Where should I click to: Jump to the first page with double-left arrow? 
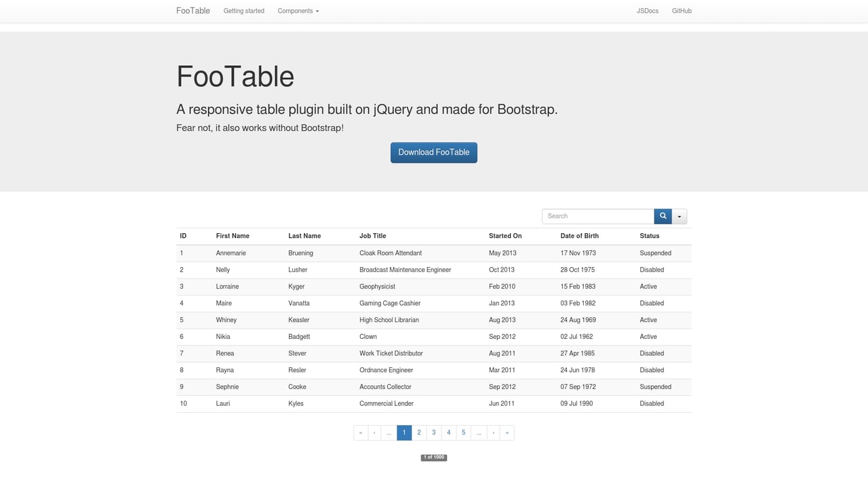(360, 432)
